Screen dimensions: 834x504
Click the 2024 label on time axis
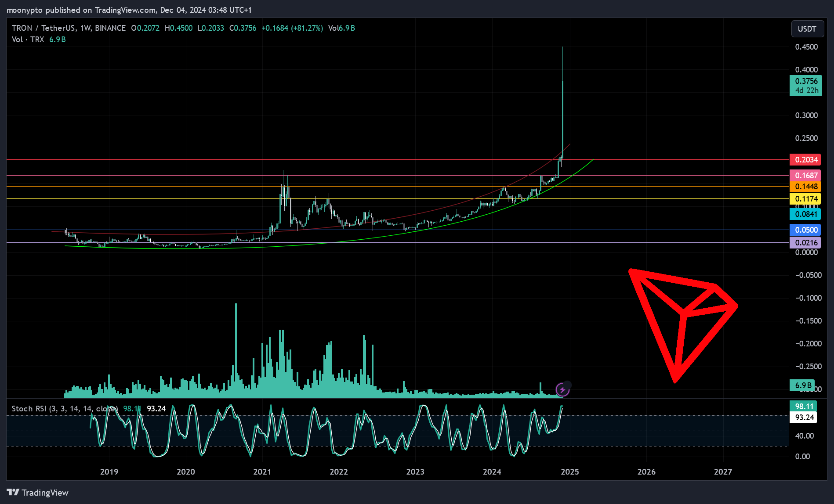point(492,472)
